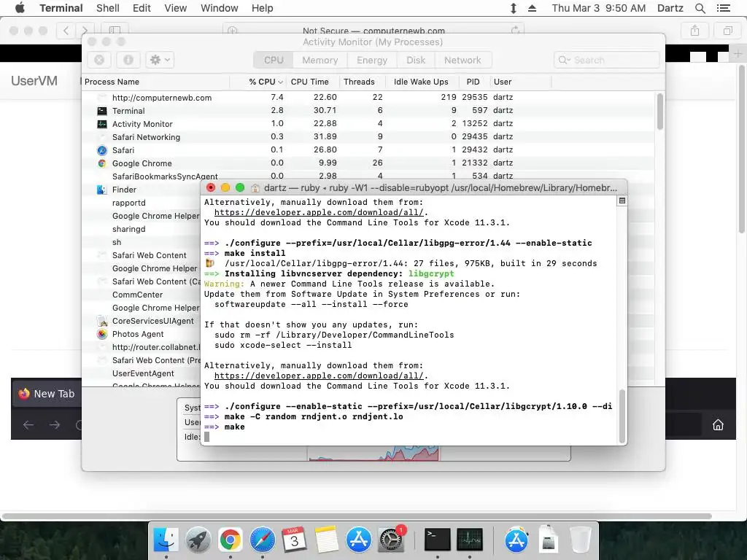
Task: Open the Trash in the Dock
Action: point(581,540)
